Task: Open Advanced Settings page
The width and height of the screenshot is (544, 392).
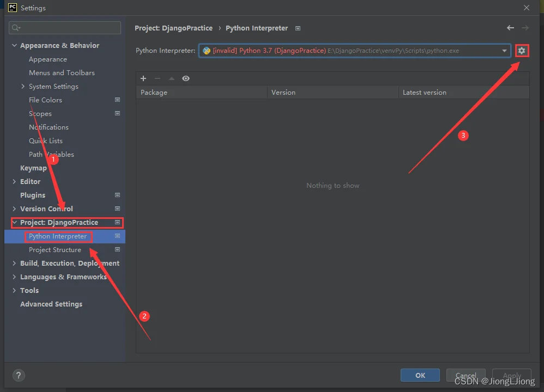Action: [51, 304]
